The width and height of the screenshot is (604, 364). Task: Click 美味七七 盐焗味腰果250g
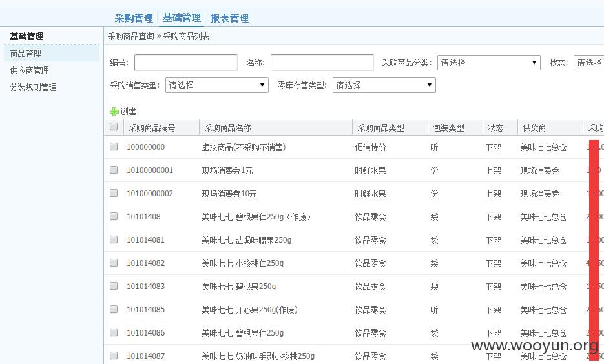coord(247,240)
